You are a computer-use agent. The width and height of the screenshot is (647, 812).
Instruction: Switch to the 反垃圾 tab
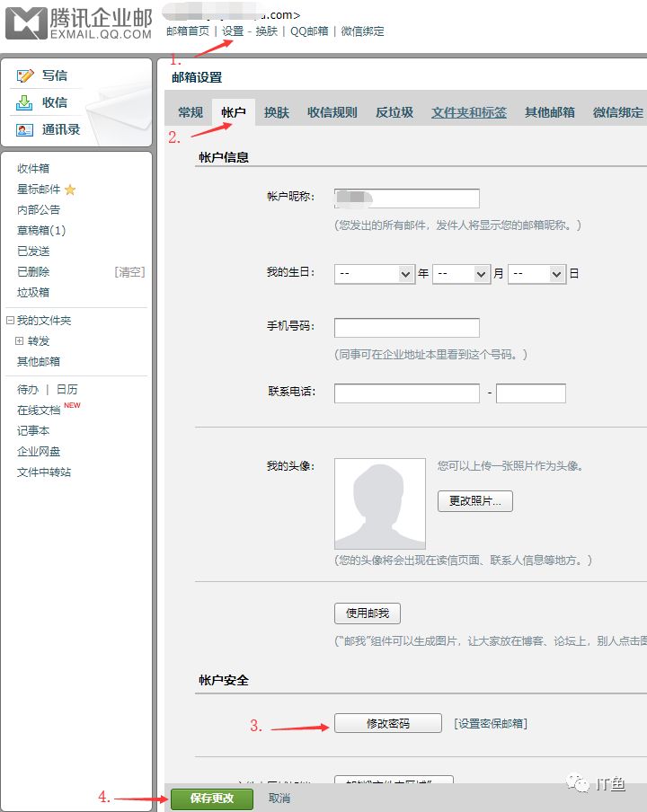[x=394, y=112]
